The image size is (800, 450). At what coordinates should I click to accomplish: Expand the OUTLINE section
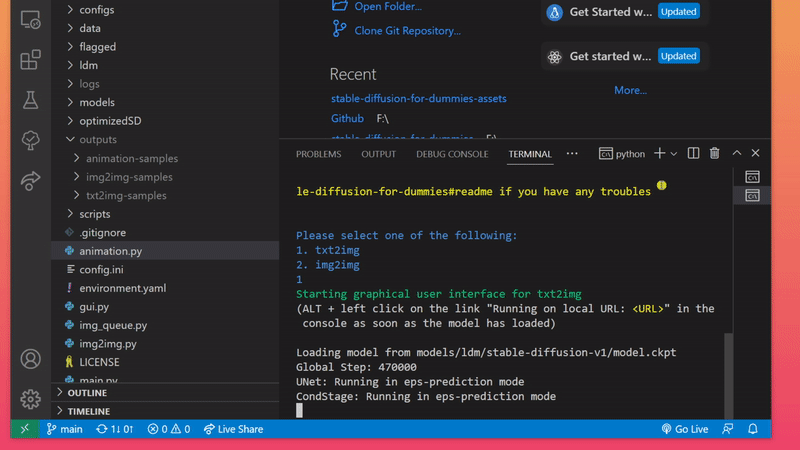click(x=87, y=393)
